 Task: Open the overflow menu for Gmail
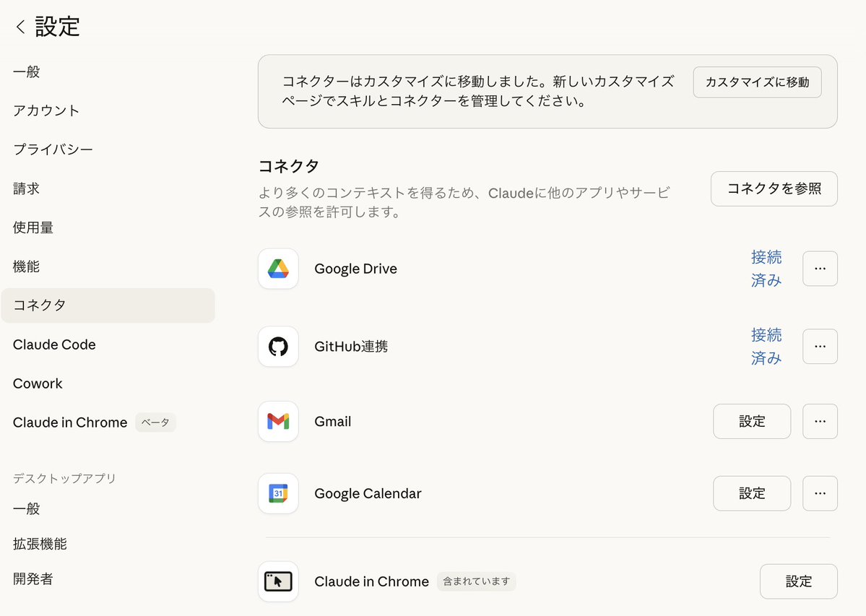point(820,421)
